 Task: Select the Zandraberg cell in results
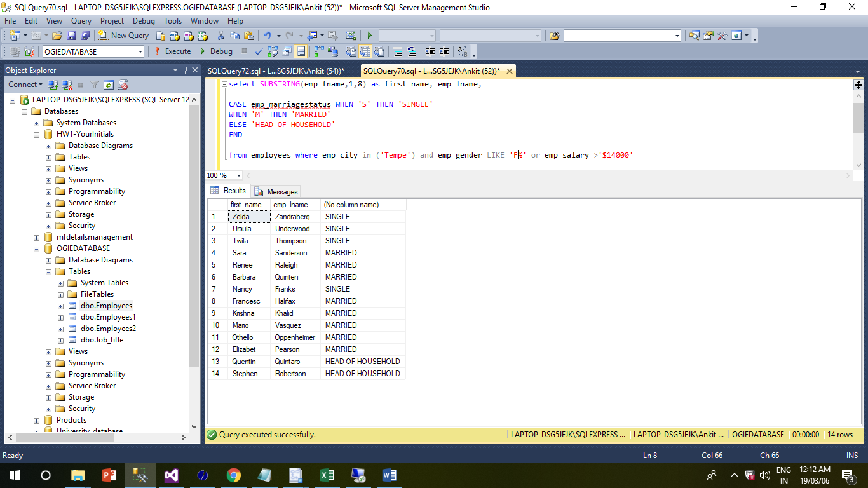tap(296, 217)
